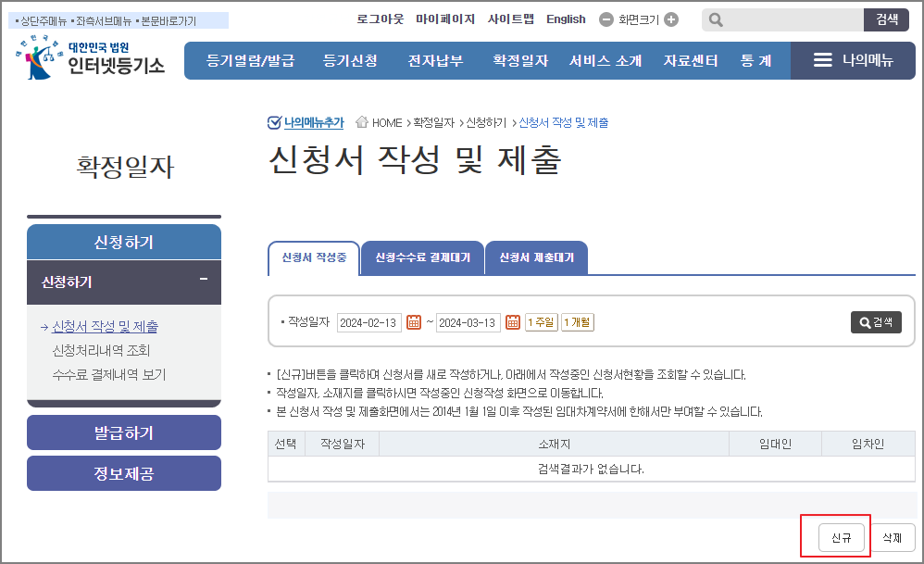The image size is (924, 564).
Task: Click the magnifier 검색 search button
Action: [874, 322]
